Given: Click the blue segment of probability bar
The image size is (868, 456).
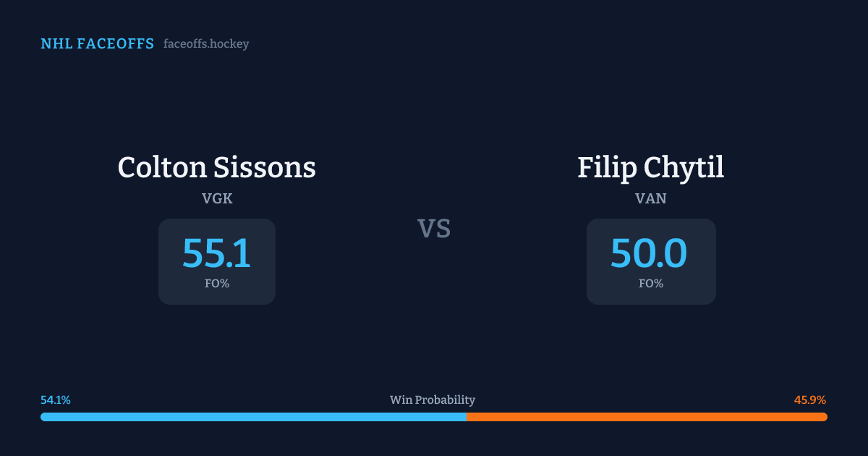Looking at the screenshot, I should [x=253, y=417].
